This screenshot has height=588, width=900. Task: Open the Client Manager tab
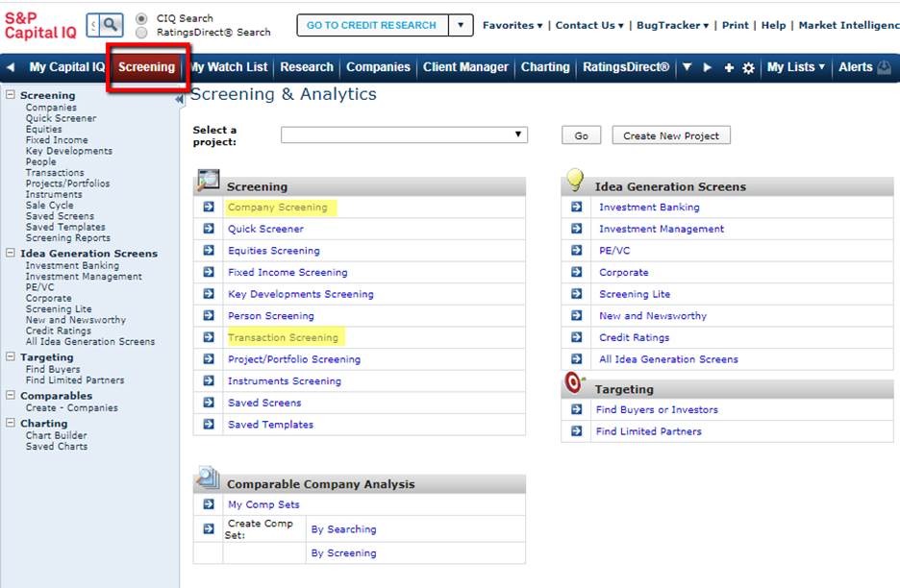[x=465, y=67]
